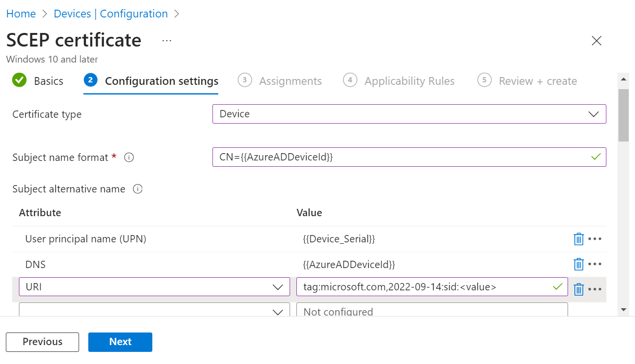Open ellipsis menu beside SCEP certificate title
The height and width of the screenshot is (364, 635).
[x=167, y=41]
